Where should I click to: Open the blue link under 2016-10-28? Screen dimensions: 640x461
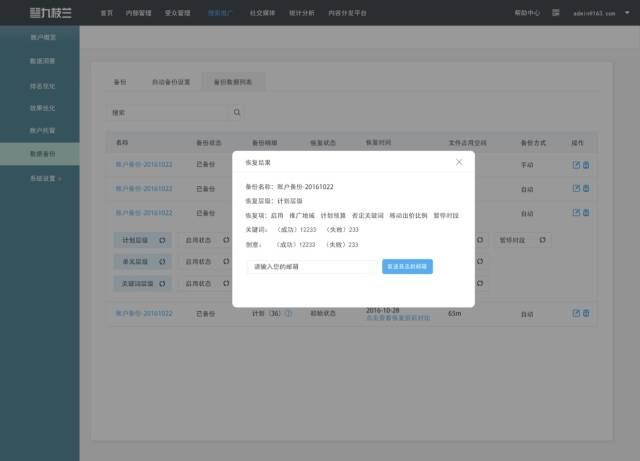click(398, 318)
